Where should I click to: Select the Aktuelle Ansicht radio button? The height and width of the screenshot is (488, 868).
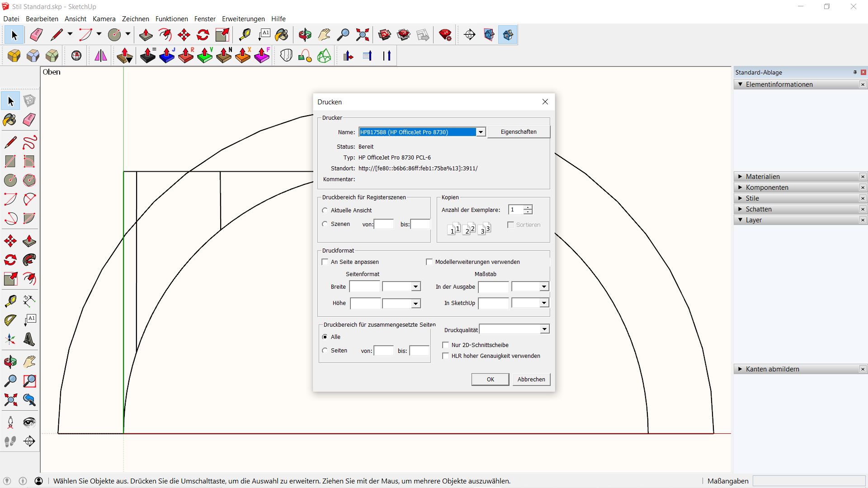tap(325, 211)
